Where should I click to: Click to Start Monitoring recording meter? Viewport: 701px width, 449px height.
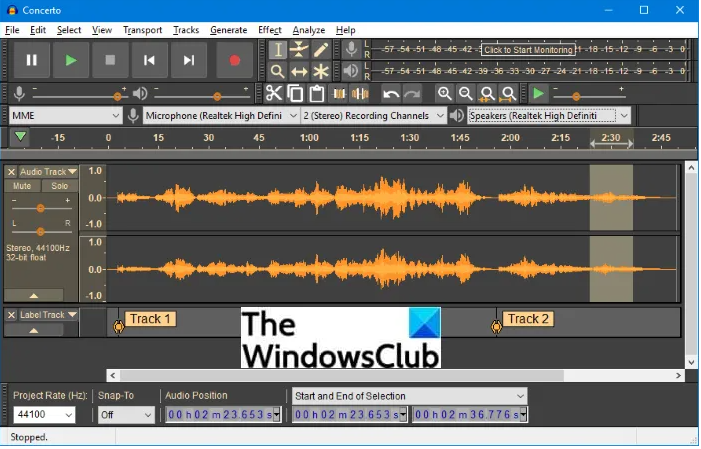[x=528, y=50]
